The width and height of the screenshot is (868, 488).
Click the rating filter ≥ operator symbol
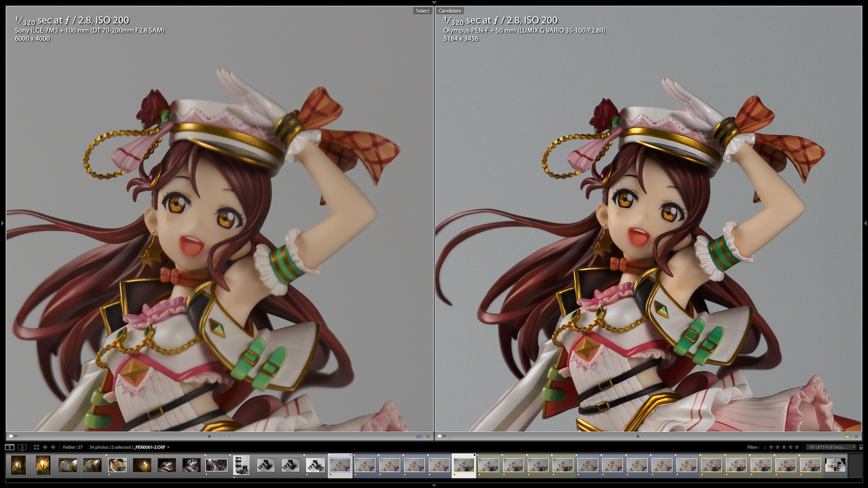click(x=765, y=447)
